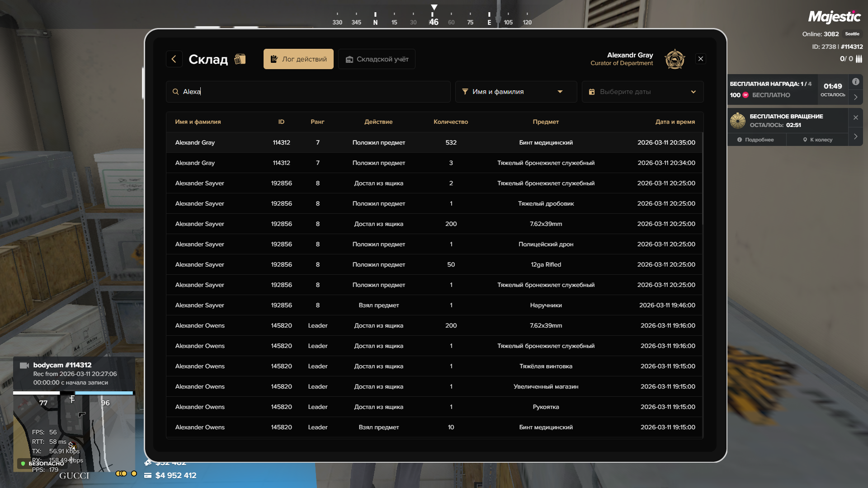Click the filter funnel icon
This screenshot has height=488, width=868.
[465, 92]
